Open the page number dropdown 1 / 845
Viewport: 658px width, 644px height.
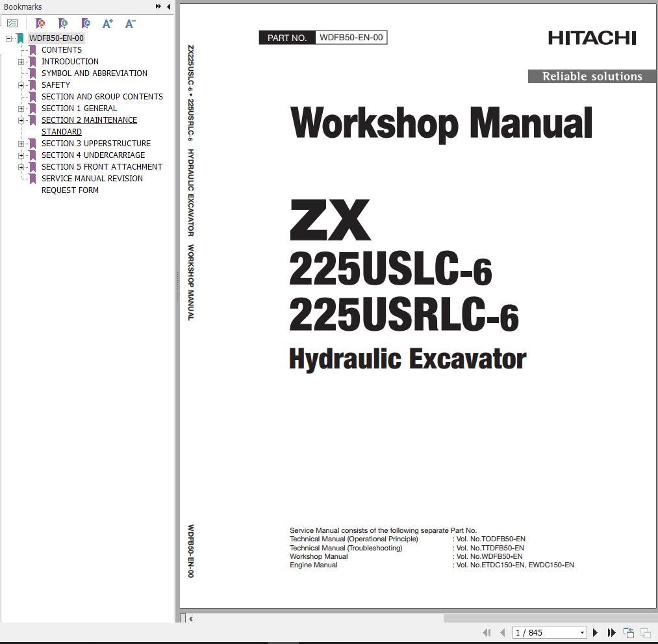pyautogui.click(x=582, y=632)
